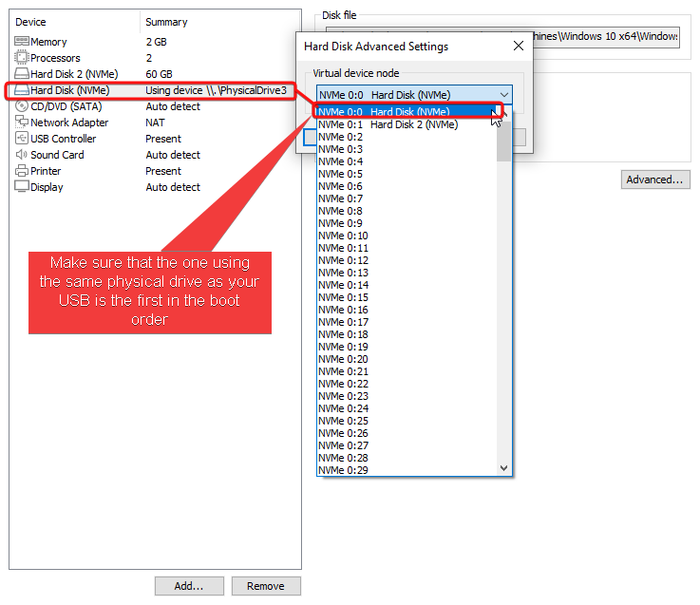The image size is (700, 605).
Task: Select the USB Controller Present summary
Action: coord(163,139)
